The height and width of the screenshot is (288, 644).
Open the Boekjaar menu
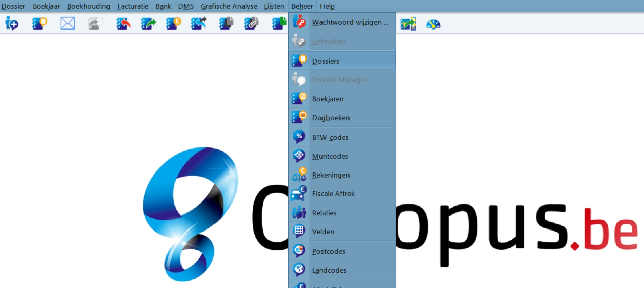(46, 6)
